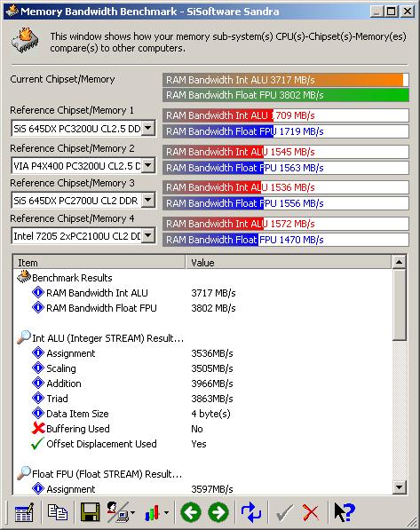Image resolution: width=420 pixels, height=530 pixels.
Task: Select the Buffering Used row
Action: point(203,429)
